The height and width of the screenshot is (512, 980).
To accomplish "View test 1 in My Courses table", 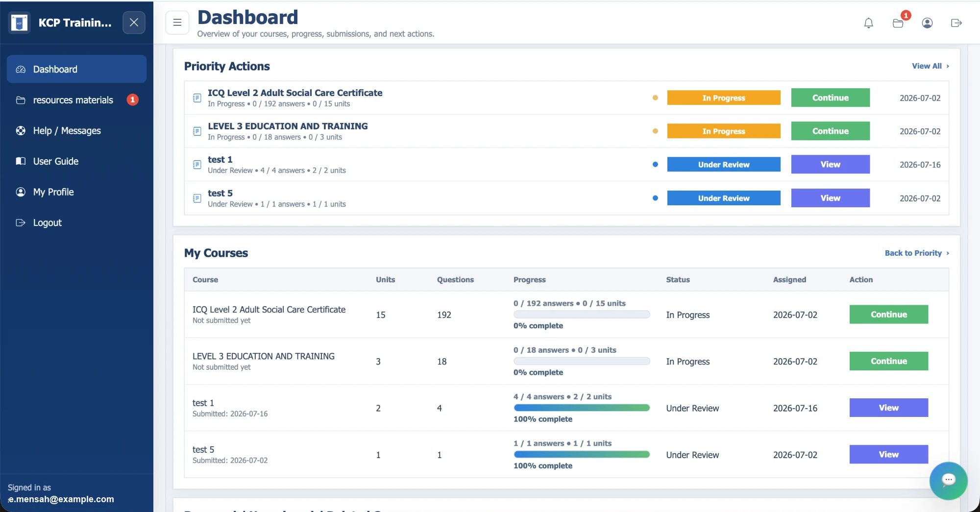I will point(889,408).
